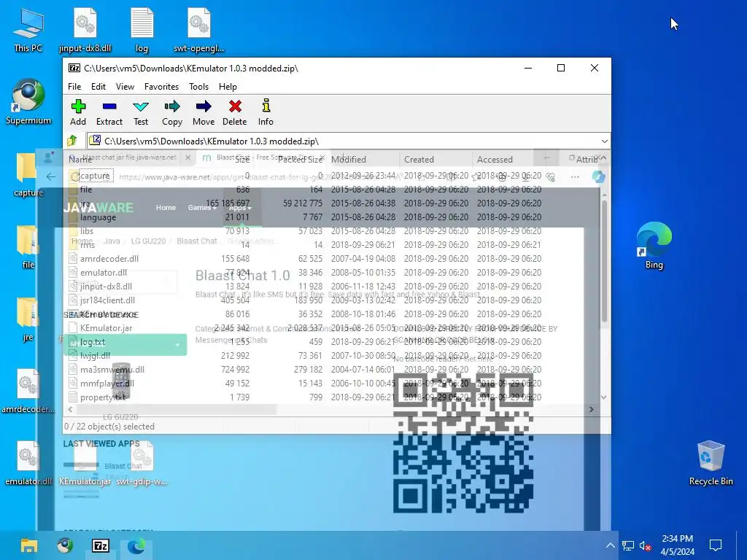Click the 7-Zip taskbar button

pos(101,545)
